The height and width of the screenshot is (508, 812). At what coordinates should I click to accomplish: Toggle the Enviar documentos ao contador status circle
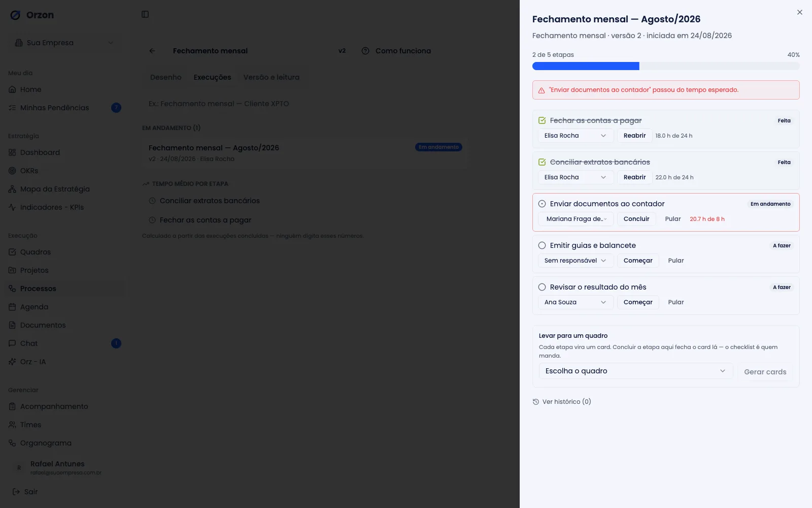pos(542,204)
